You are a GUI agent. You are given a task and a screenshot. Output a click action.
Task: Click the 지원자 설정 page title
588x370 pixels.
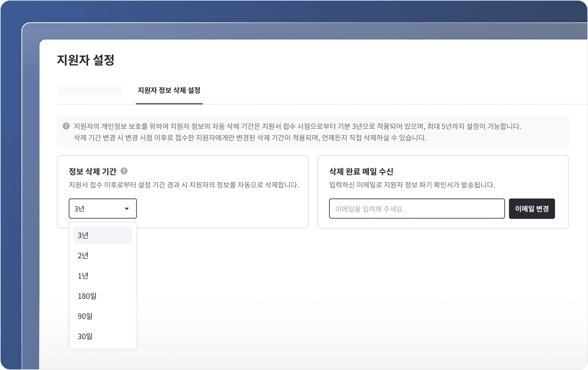86,60
